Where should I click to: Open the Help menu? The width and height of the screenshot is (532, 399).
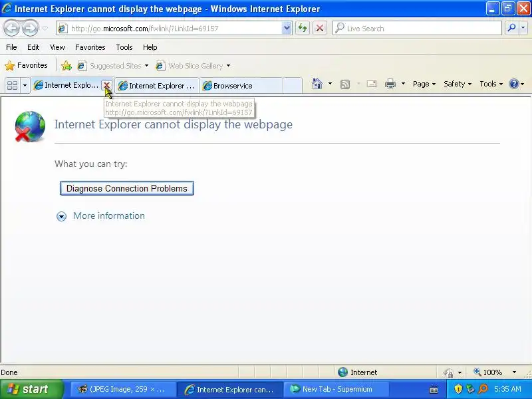click(x=150, y=47)
